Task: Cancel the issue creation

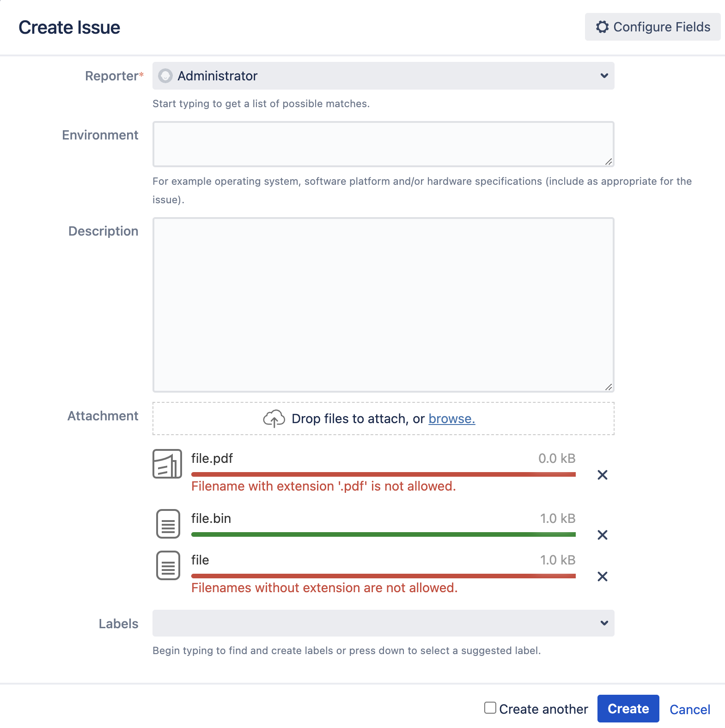Action: coord(689,709)
